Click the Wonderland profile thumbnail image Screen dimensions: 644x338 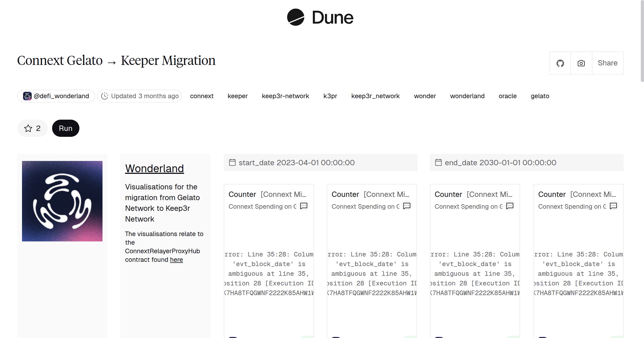(x=62, y=201)
